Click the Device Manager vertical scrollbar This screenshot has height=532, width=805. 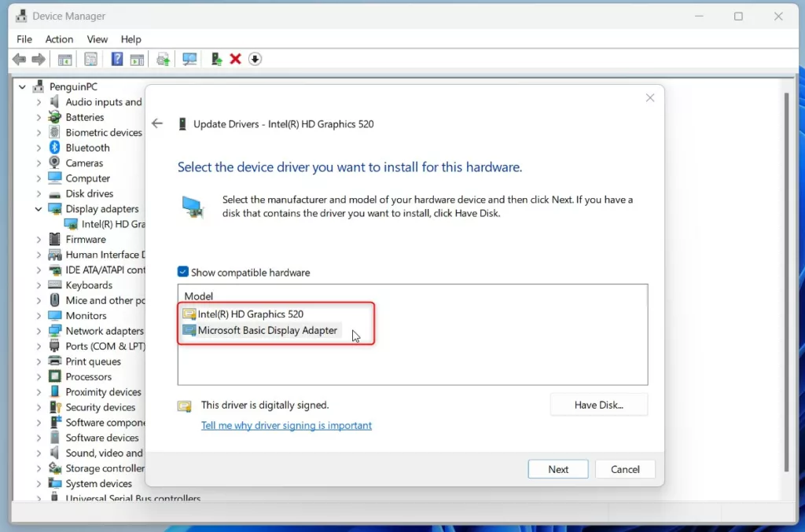click(786, 282)
